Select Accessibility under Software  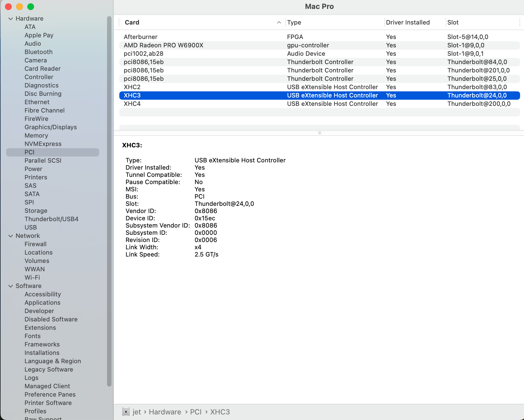[x=43, y=294]
